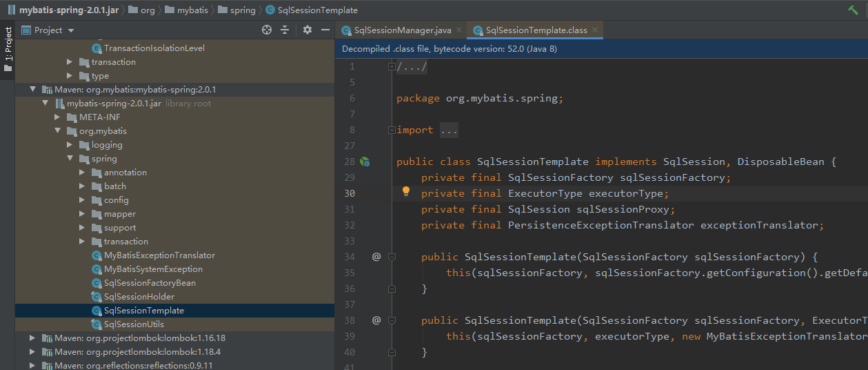The height and width of the screenshot is (370, 868).
Task: Click the mybatis breadcrumb
Action: coord(186,10)
